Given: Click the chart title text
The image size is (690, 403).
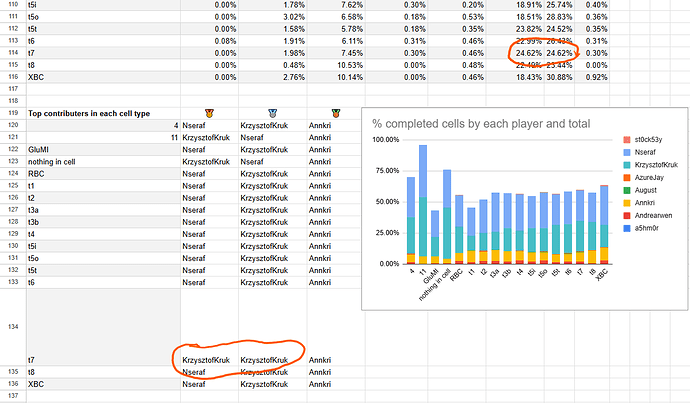Looking at the screenshot, I should [481, 124].
